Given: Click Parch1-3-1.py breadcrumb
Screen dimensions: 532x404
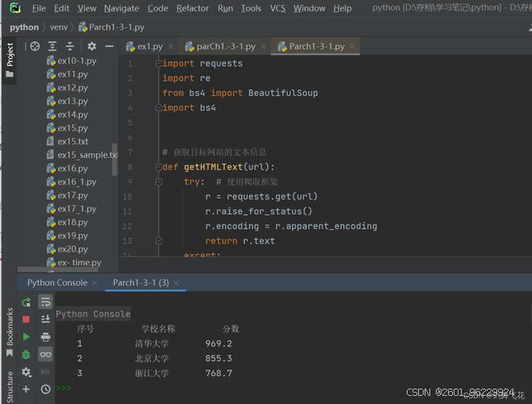Looking at the screenshot, I should pos(111,27).
